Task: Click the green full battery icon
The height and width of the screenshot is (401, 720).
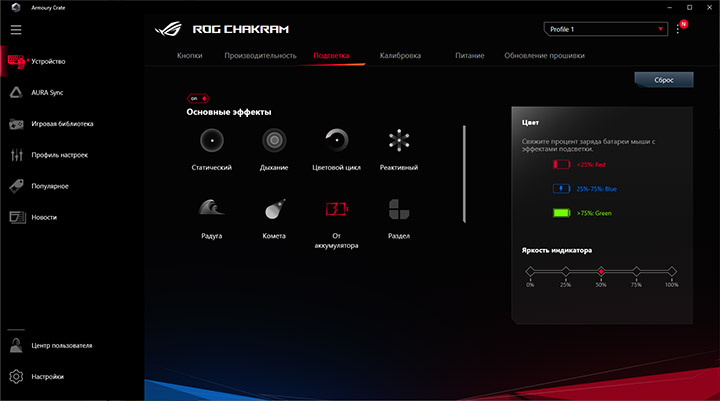Action: coord(561,213)
